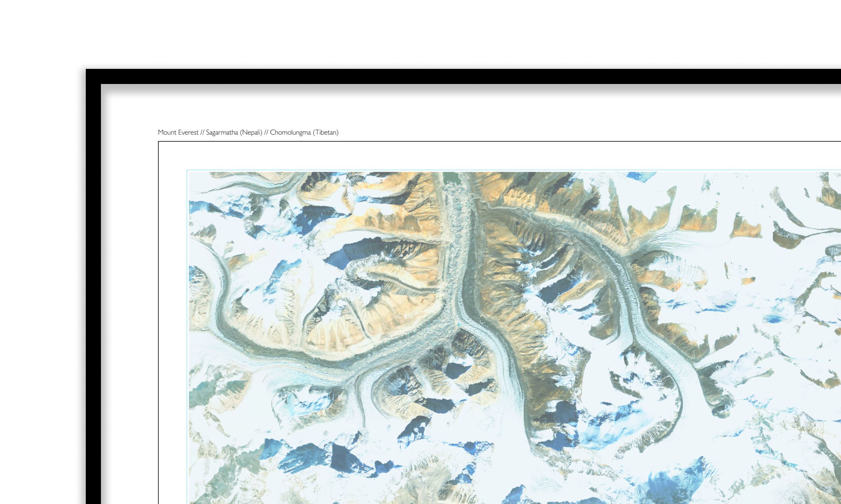Click the 'Sagarmatha (Nepali)' caption text
Image resolution: width=841 pixels, height=504 pixels.
pyautogui.click(x=234, y=132)
